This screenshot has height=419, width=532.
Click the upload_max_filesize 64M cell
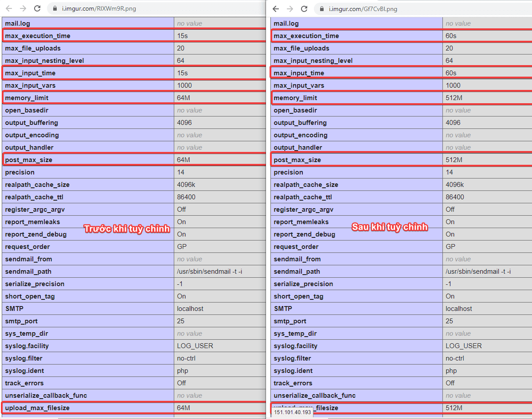(x=186, y=407)
